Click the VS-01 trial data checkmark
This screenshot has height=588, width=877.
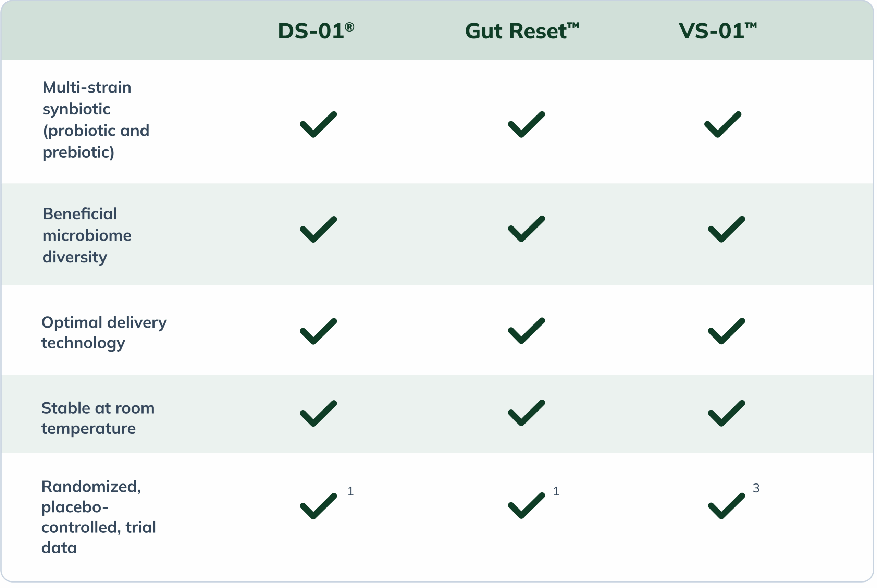click(x=726, y=506)
